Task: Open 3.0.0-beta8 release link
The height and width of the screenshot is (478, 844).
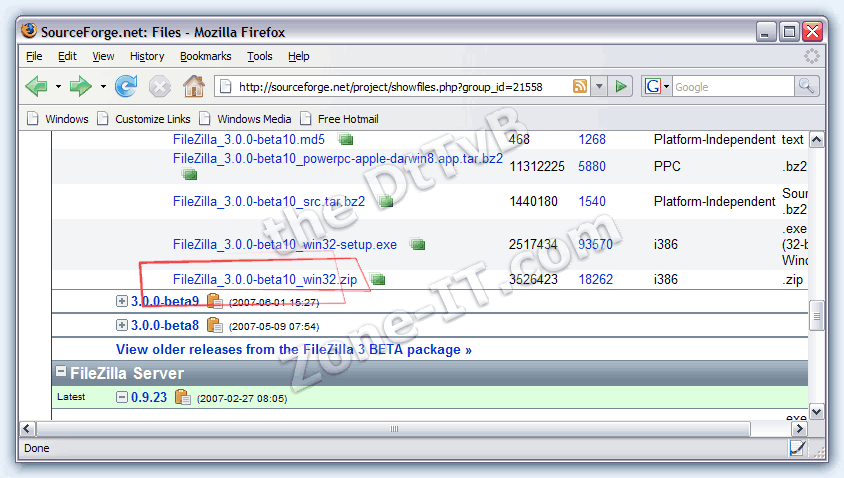Action: pyautogui.click(x=165, y=325)
